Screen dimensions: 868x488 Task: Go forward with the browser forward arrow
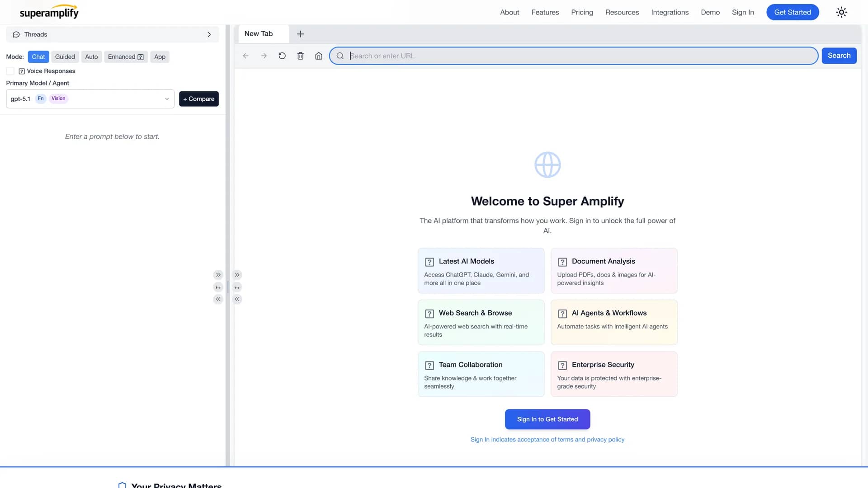(x=264, y=56)
